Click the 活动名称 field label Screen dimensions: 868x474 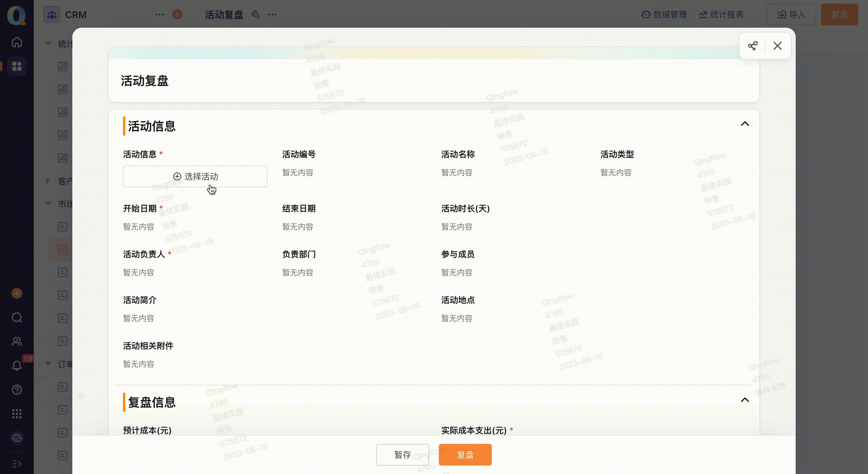[x=458, y=154]
